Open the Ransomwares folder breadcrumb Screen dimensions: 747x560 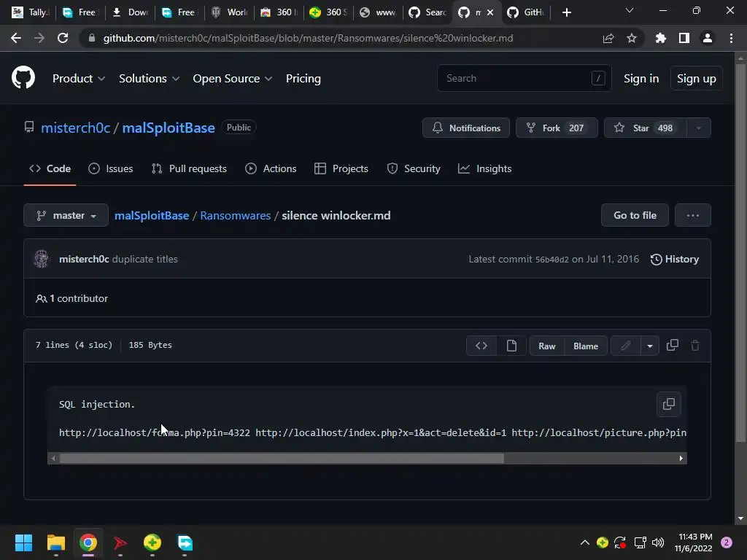coord(236,215)
